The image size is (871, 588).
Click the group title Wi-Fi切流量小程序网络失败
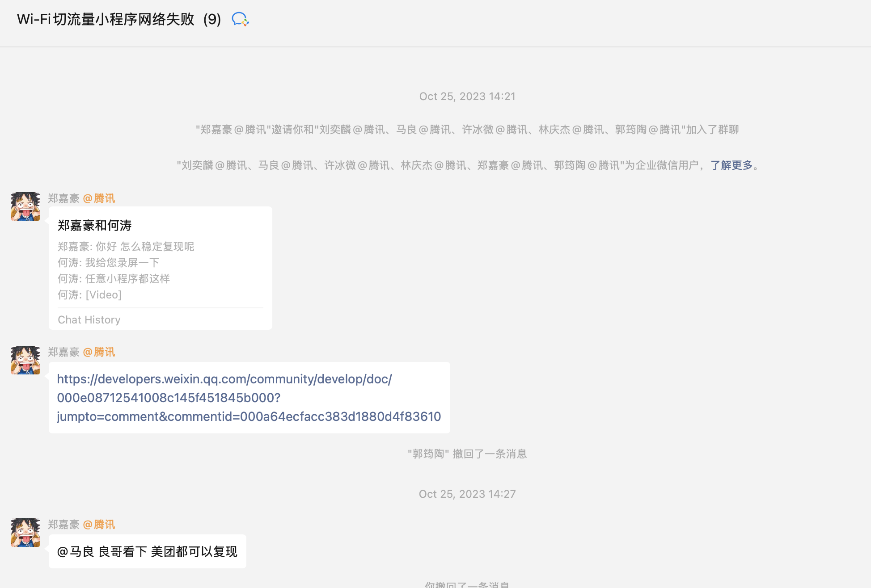tap(106, 19)
